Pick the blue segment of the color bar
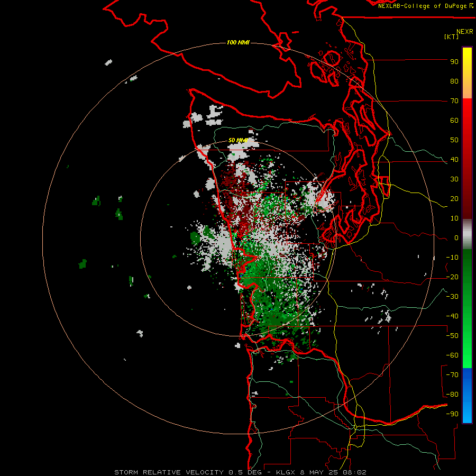Viewport: 476px width, 476px height. pyautogui.click(x=467, y=395)
